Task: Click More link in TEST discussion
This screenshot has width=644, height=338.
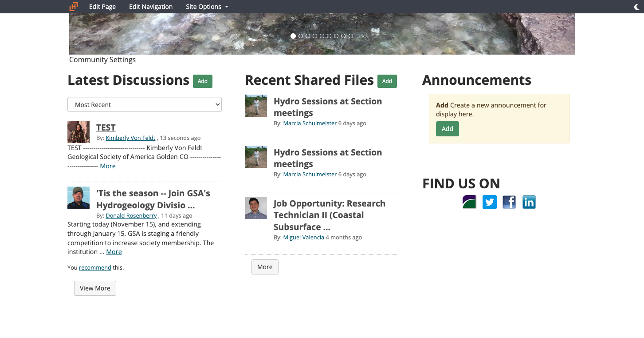Action: click(x=108, y=166)
